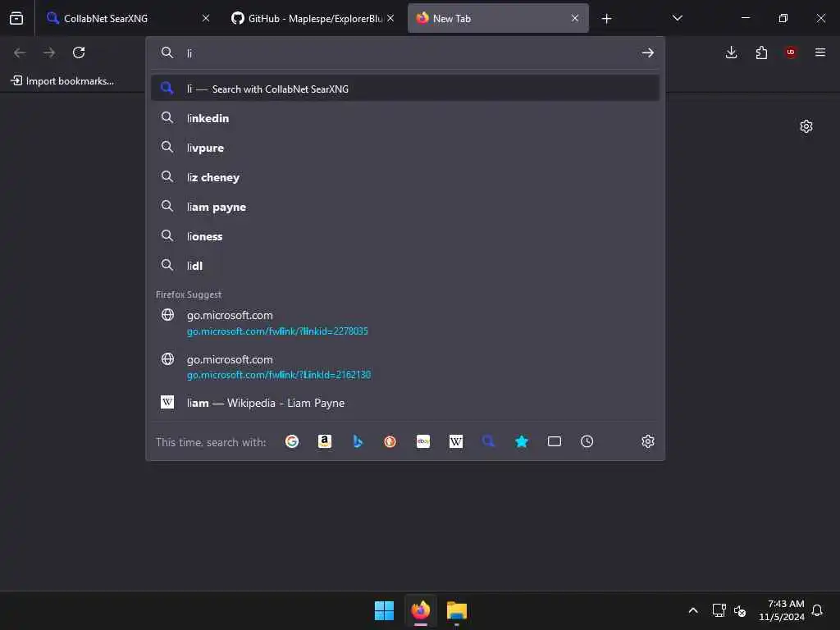Screen dimensions: 840x630
Task: Go forward one page
Action: coord(49,52)
